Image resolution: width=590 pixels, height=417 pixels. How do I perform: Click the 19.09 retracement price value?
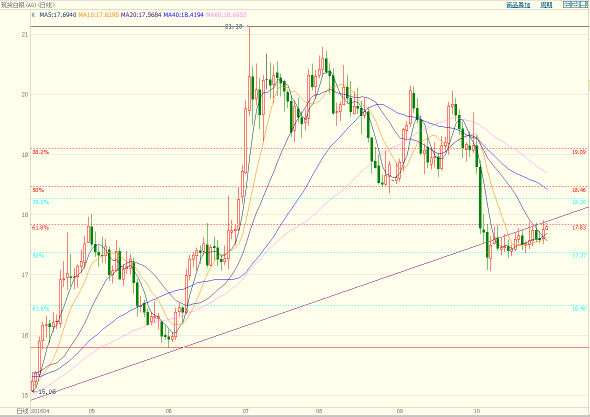click(579, 152)
